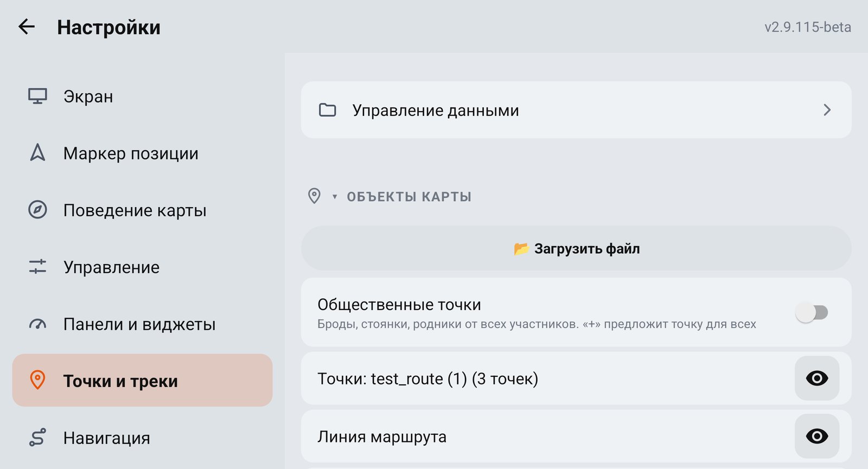Screen dimensions: 868x469
Task: Collapse the ОБЪЕКТЫ КАРТЫ section triangle
Action: pos(335,197)
